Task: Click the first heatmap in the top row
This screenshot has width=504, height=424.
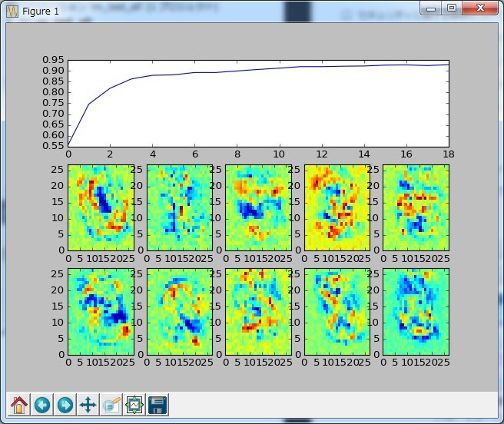Action: tap(101, 207)
